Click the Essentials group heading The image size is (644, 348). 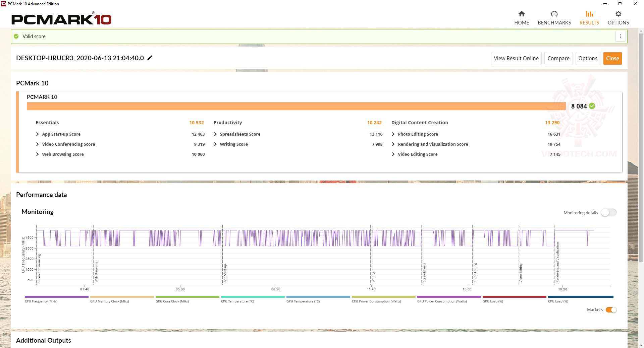click(47, 123)
